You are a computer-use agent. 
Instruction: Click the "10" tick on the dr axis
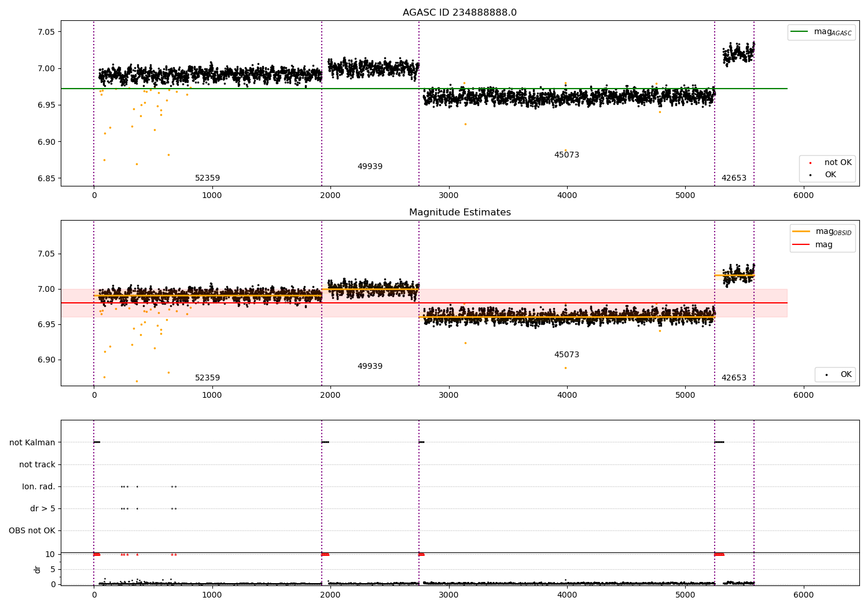click(50, 555)
